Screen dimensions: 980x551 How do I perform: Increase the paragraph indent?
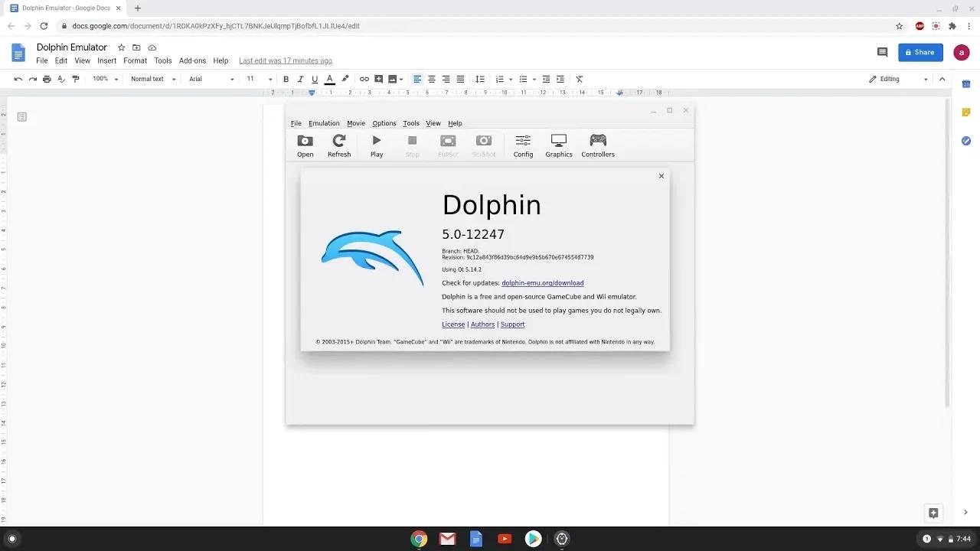(560, 79)
